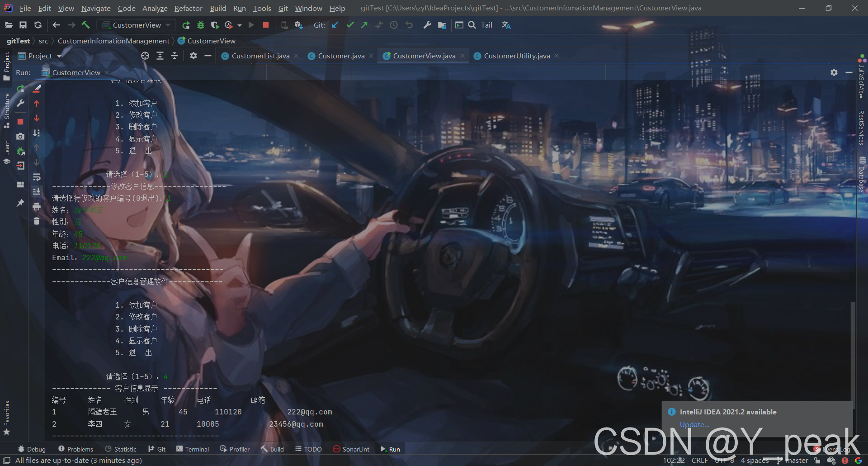Open the Structure side panel

(6, 110)
